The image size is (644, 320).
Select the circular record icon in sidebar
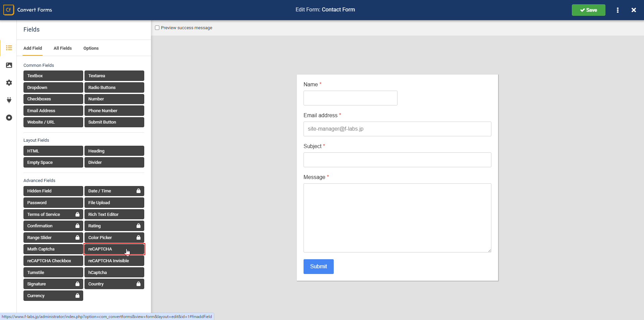[9, 118]
